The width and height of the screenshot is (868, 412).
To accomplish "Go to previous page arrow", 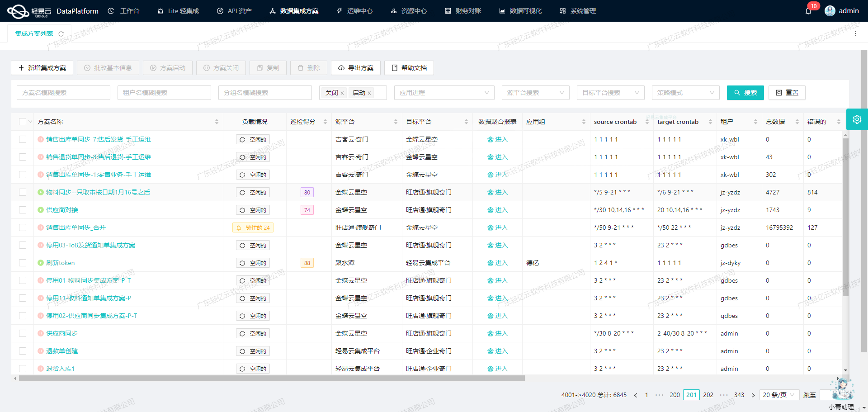I will (636, 395).
